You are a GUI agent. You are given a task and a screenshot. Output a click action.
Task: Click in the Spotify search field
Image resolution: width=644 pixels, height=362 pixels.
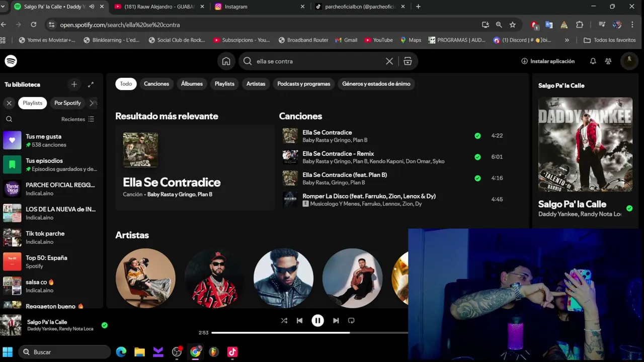(319, 61)
